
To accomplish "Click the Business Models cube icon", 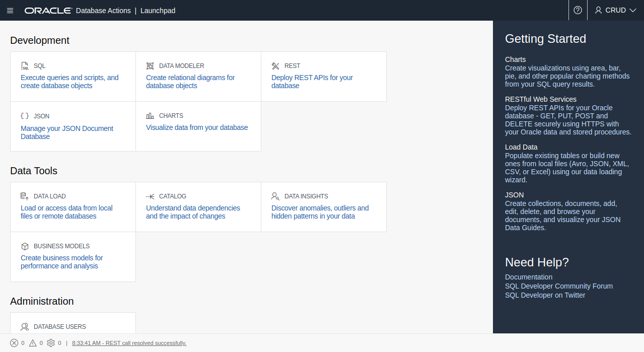I will tap(25, 246).
